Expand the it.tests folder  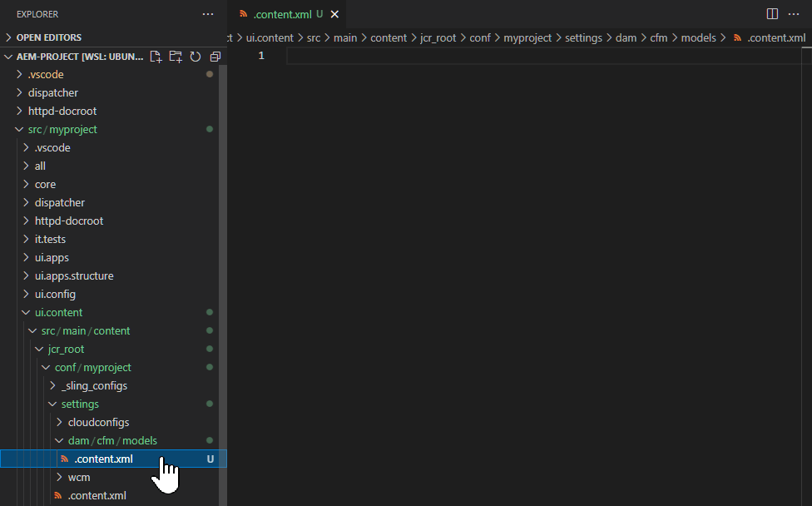109,240
